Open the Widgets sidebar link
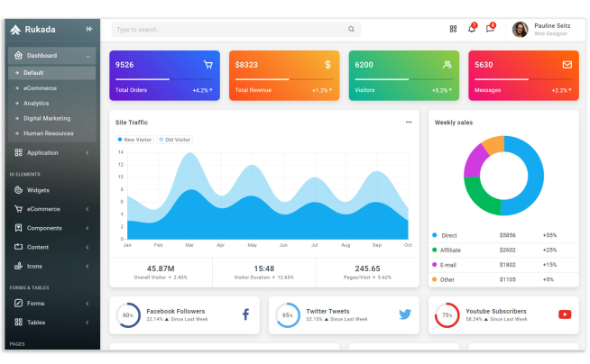Image resolution: width=590 pixels, height=364 pixels. 38,190
